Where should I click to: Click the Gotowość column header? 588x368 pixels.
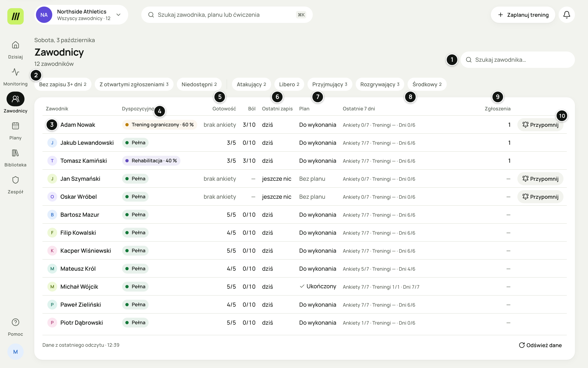click(224, 109)
